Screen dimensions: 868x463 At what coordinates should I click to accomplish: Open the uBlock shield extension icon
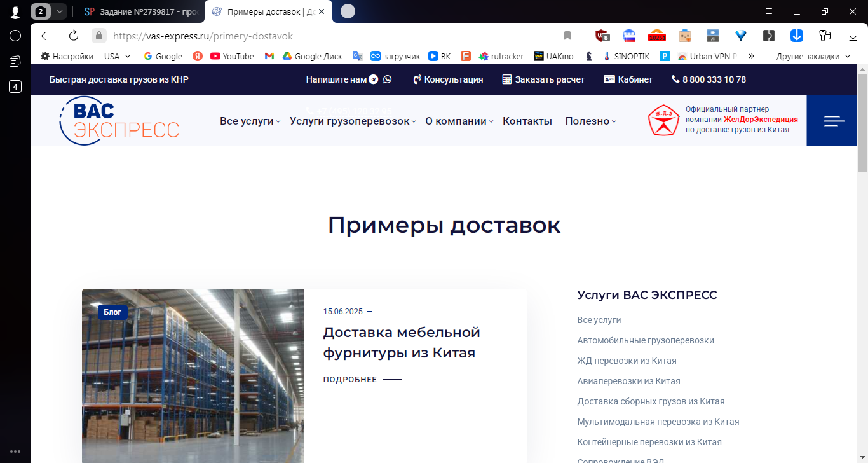click(602, 36)
